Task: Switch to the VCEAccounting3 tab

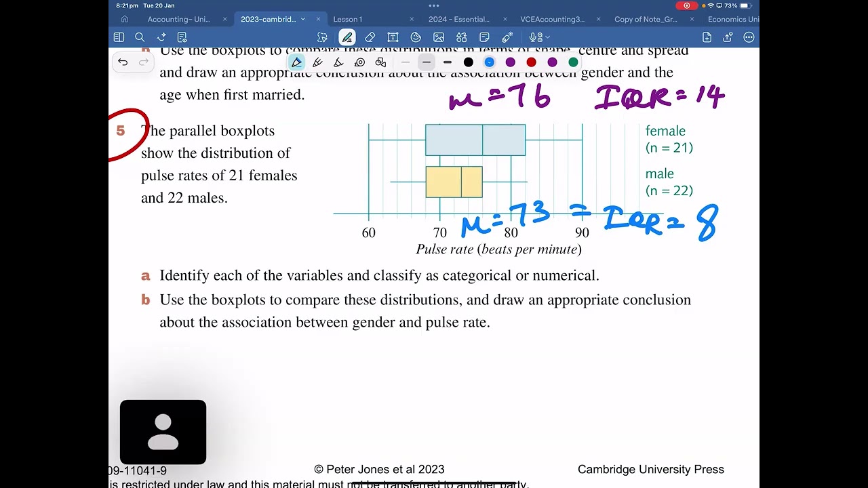Action: pyautogui.click(x=552, y=19)
